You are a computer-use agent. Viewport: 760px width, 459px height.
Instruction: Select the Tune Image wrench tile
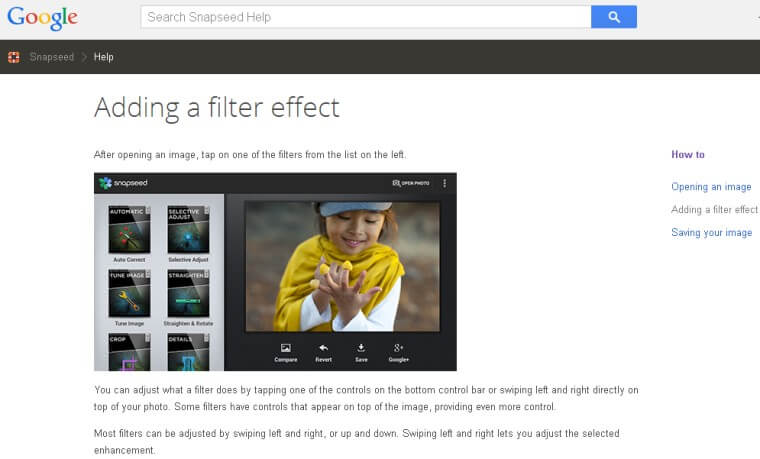click(129, 293)
